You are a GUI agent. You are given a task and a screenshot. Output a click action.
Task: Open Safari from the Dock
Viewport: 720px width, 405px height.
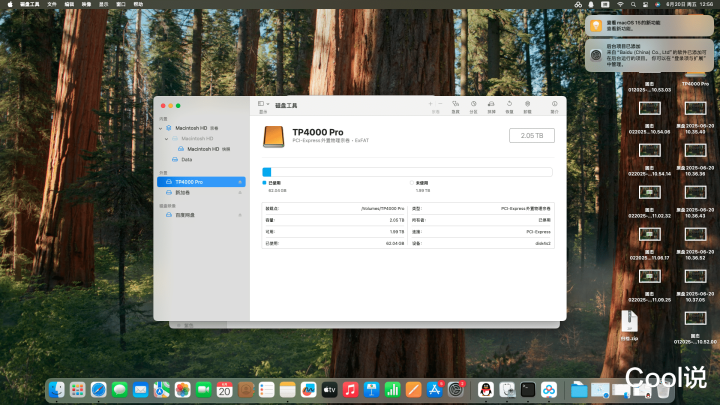click(x=99, y=390)
